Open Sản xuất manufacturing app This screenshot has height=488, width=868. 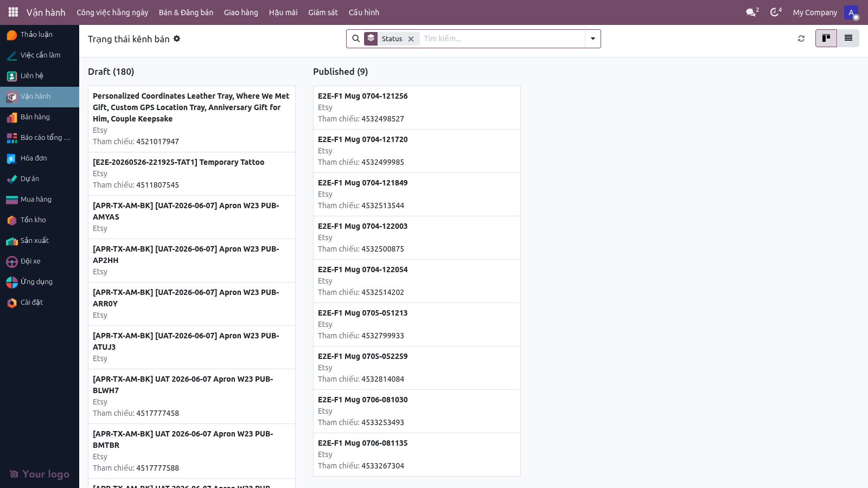[x=40, y=241]
